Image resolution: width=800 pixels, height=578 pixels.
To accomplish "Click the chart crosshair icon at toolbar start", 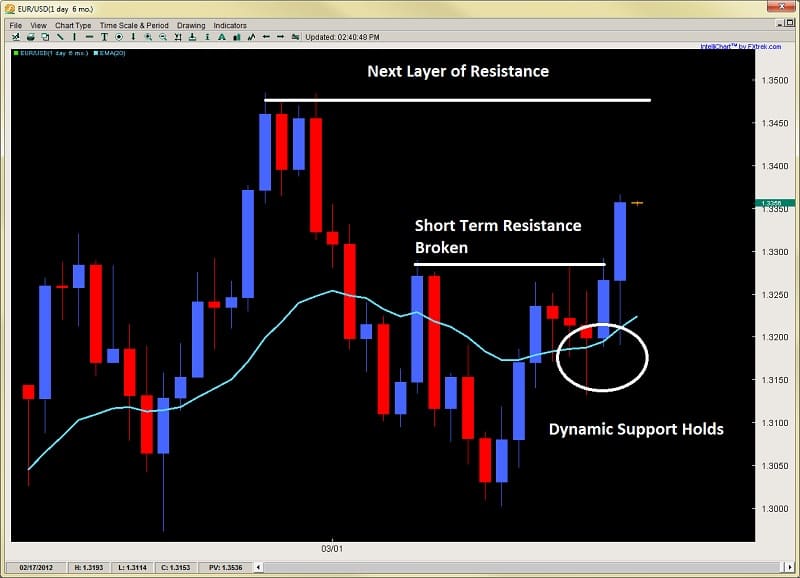I will coord(16,37).
